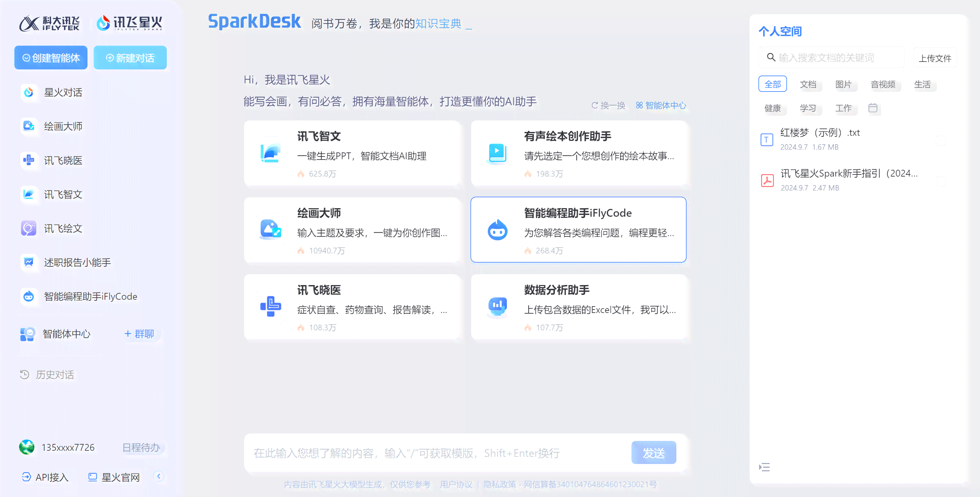Toggle selection for 红楼梦（示例）.txt row

click(x=941, y=141)
